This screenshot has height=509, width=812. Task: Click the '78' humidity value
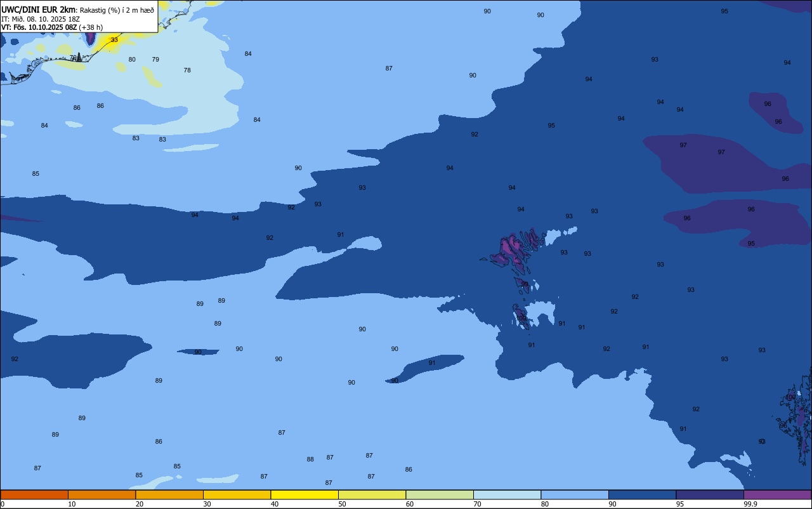point(187,70)
